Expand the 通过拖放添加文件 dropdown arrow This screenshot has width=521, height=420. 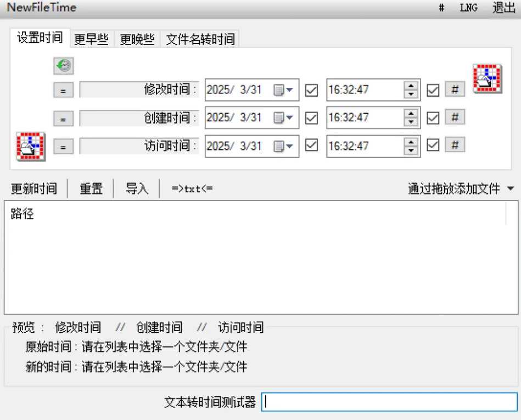click(x=511, y=189)
